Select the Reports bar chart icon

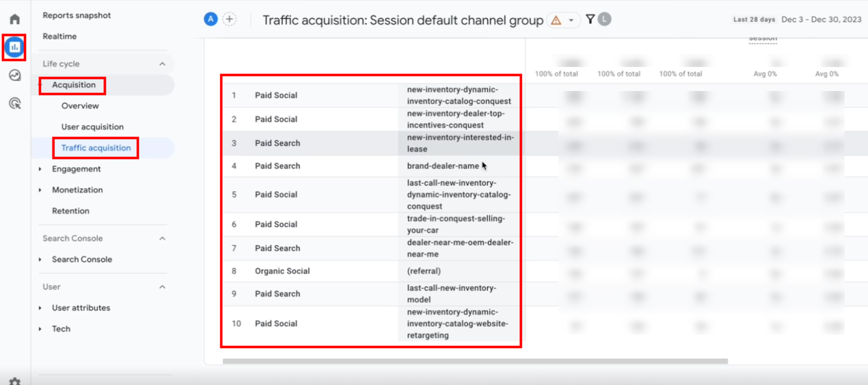click(14, 47)
